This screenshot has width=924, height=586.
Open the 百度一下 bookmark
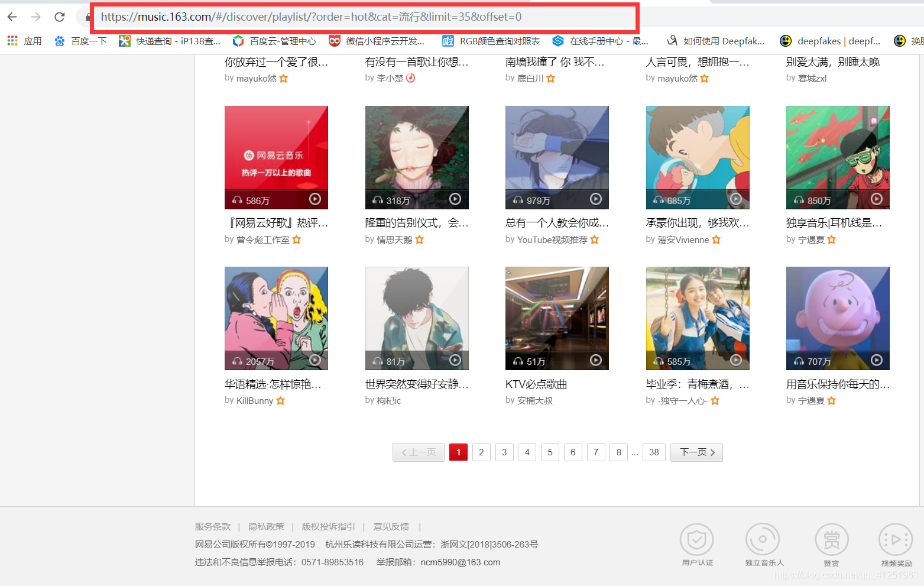80,41
